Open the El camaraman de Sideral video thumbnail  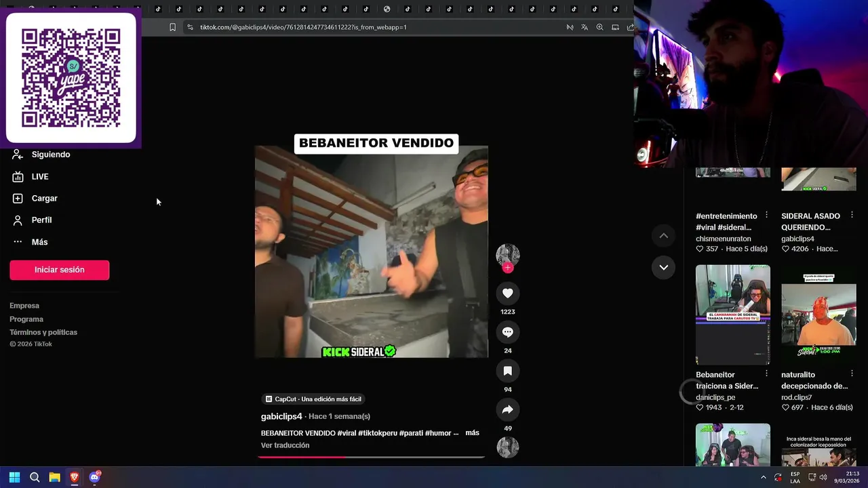click(733, 314)
